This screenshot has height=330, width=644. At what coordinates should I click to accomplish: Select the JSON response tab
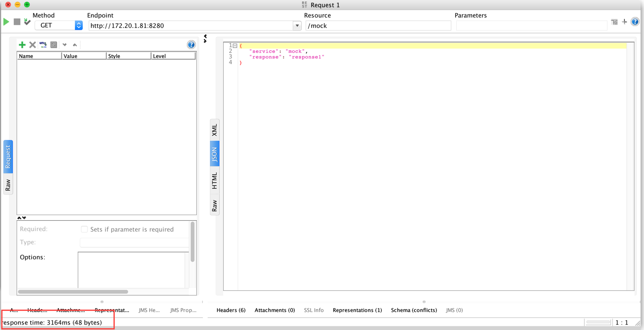pos(215,154)
